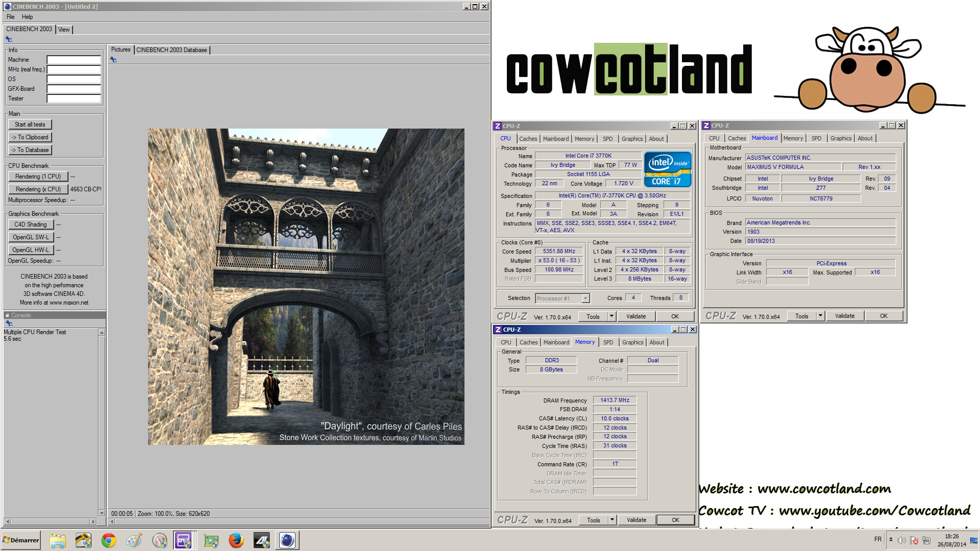The image size is (980, 551).
Task: Click the Console panel vertical scrollbar down arrow
Action: click(x=102, y=513)
